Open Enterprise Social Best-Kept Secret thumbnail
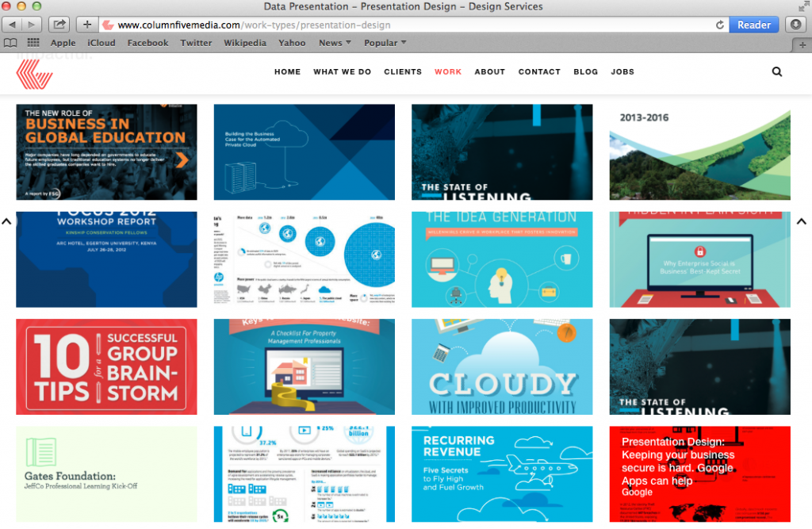Screen dimensions: 812x529 [x=699, y=259]
